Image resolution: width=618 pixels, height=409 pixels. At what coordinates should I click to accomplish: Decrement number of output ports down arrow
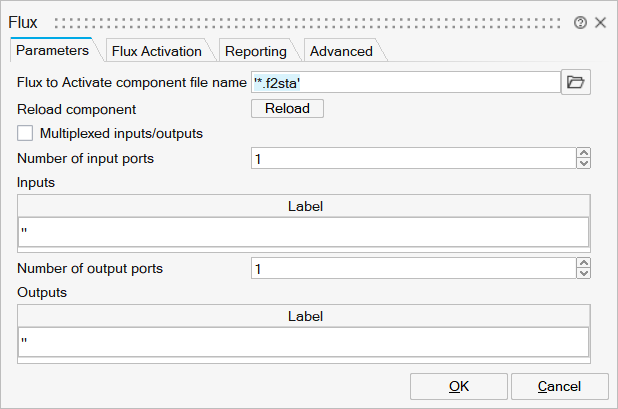click(584, 274)
